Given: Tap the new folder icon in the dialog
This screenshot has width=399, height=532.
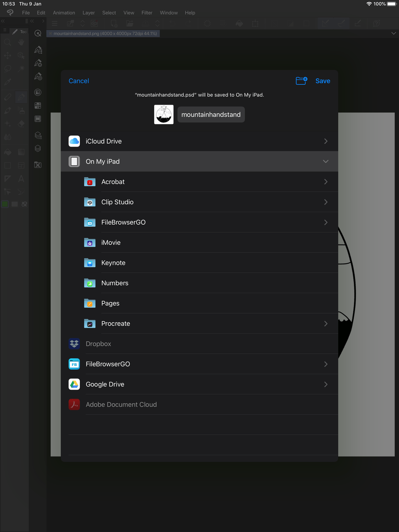Looking at the screenshot, I should pos(301,81).
